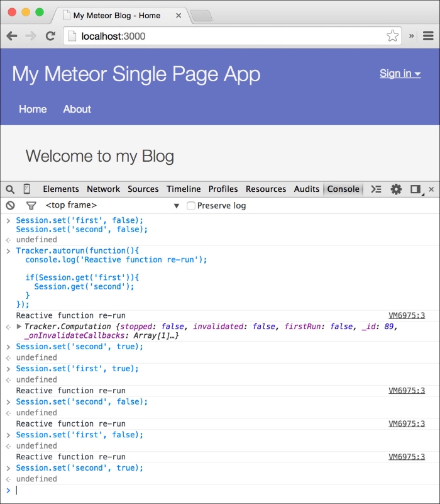Change DevTools dock side icon
The width and height of the screenshot is (440, 504).
416,189
